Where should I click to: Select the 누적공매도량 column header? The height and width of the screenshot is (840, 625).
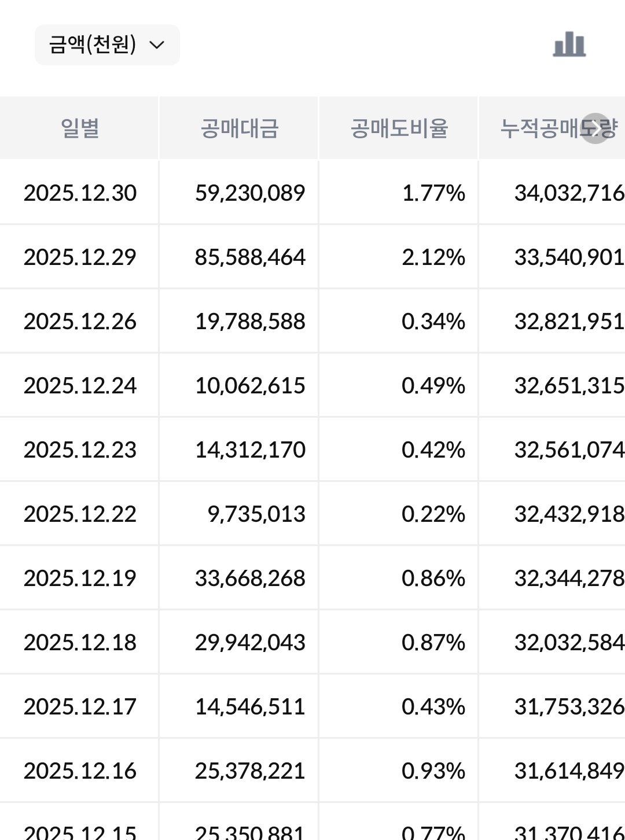553,128
